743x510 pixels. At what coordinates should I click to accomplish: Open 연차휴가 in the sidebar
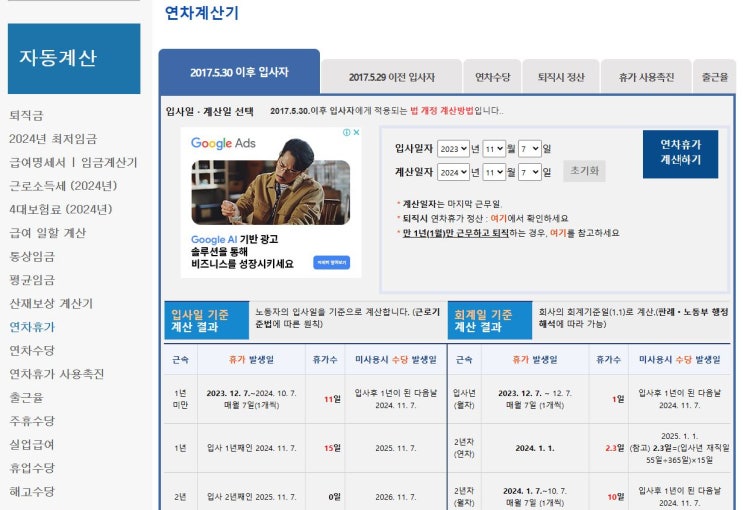(32, 327)
